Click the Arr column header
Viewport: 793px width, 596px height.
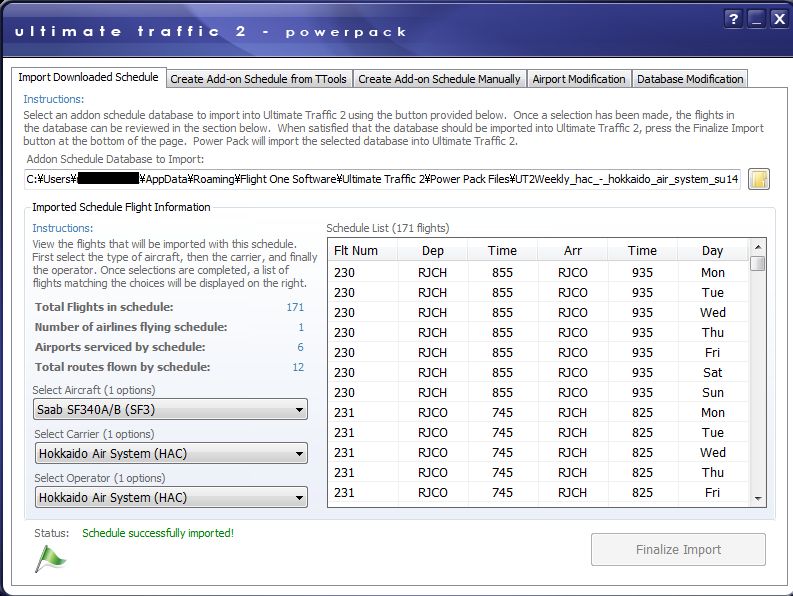click(x=572, y=250)
